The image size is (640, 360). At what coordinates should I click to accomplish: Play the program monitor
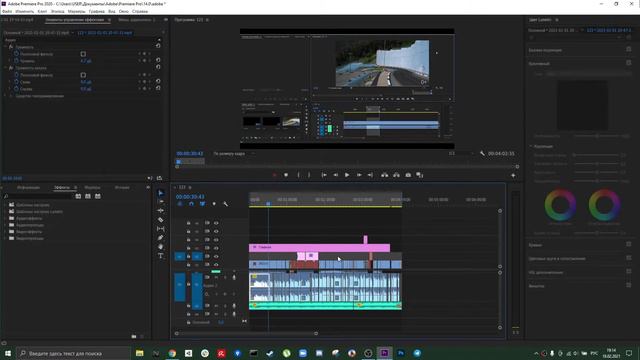pos(347,175)
